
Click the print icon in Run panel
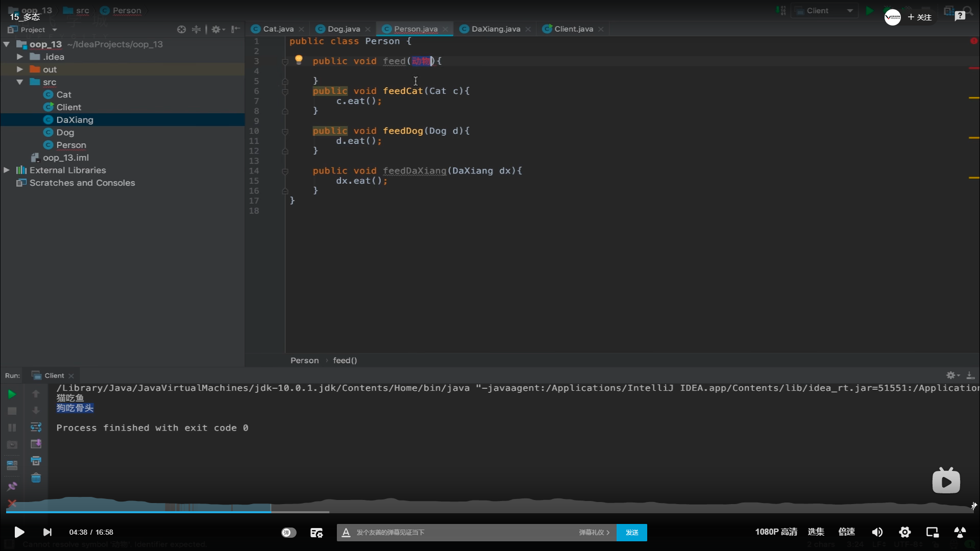pos(36,461)
